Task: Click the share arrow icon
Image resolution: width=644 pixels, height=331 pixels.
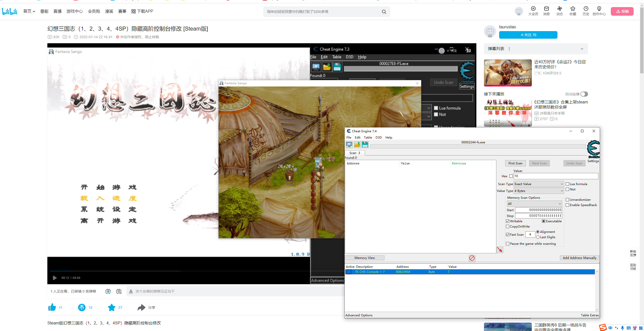Action: (141, 307)
